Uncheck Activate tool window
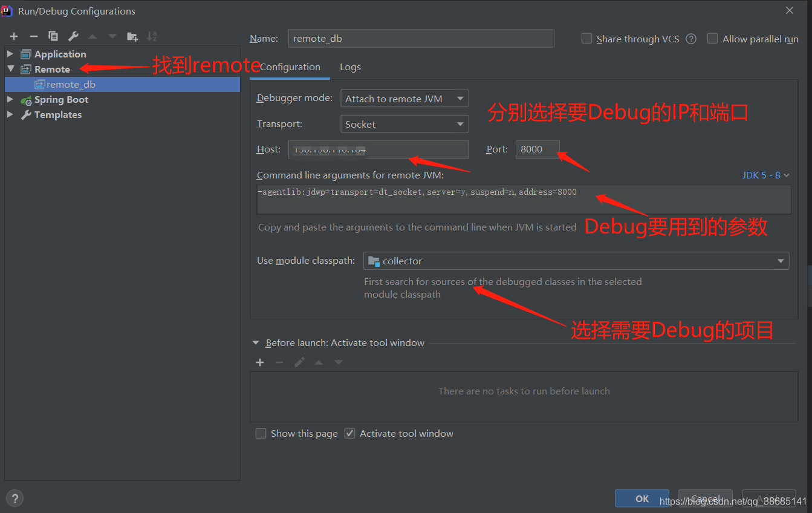The image size is (812, 513). (x=349, y=433)
